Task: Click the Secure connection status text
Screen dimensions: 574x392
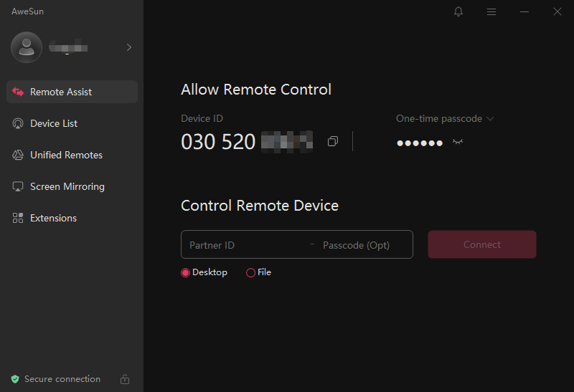Action: pyautogui.click(x=62, y=379)
